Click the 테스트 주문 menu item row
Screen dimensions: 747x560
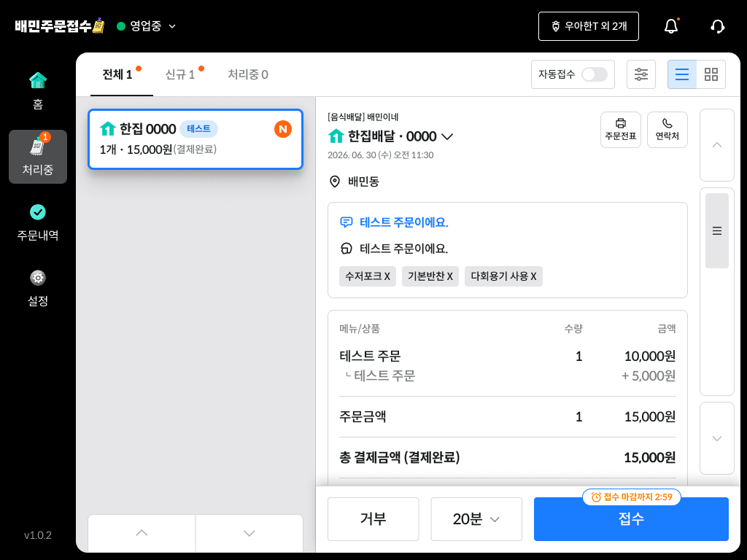point(508,356)
